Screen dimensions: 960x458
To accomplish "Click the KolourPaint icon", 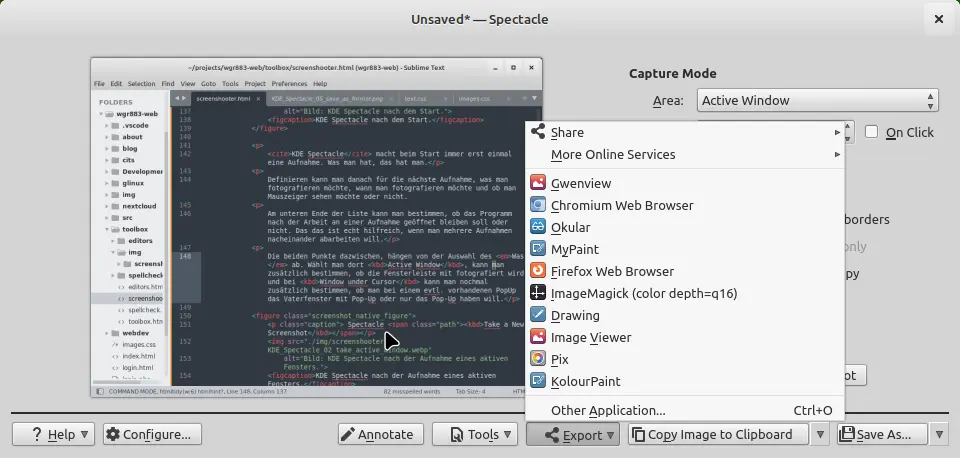I will pos(538,382).
